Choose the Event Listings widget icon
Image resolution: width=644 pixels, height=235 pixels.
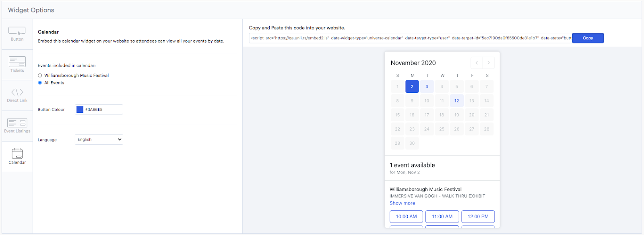[x=17, y=123]
